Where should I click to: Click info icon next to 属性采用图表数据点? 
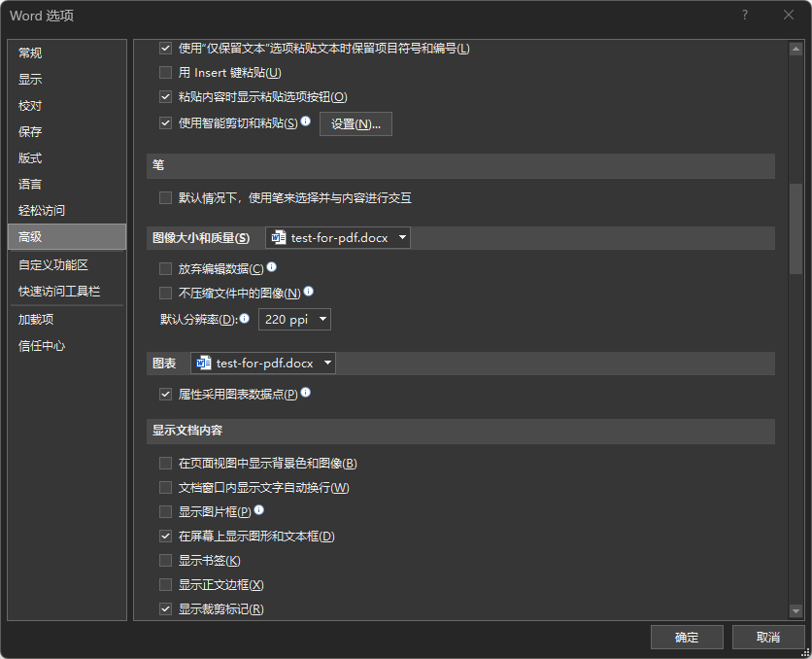306,392
